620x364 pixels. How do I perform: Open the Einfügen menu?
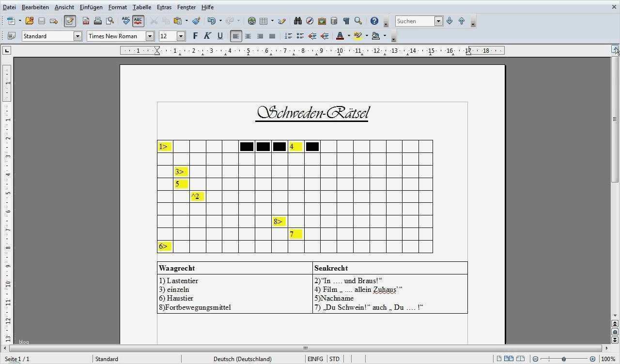[x=91, y=7]
